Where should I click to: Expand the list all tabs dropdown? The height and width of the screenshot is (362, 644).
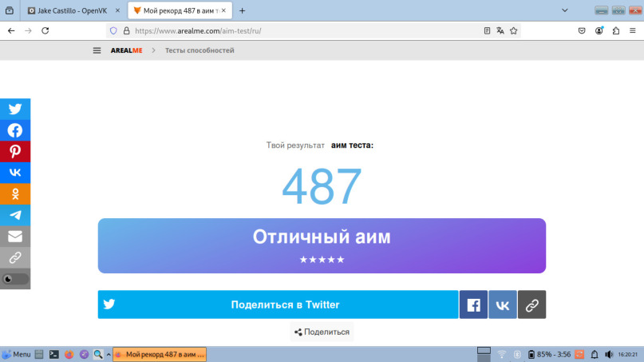point(565,10)
